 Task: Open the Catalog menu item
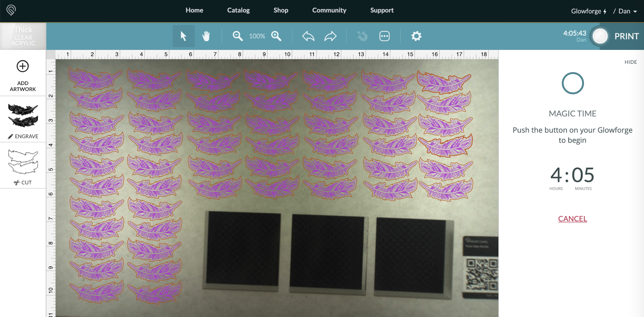(x=238, y=10)
